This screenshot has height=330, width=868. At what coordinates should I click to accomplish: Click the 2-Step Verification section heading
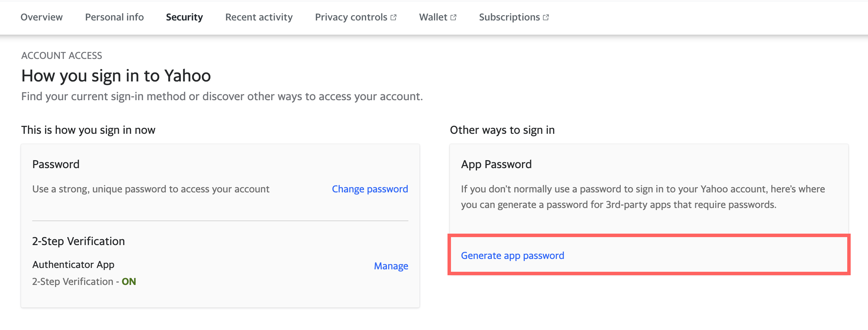pyautogui.click(x=78, y=241)
